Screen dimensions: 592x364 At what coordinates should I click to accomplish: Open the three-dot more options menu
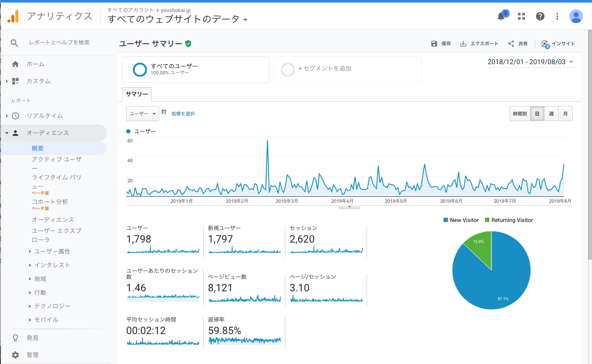pos(557,17)
